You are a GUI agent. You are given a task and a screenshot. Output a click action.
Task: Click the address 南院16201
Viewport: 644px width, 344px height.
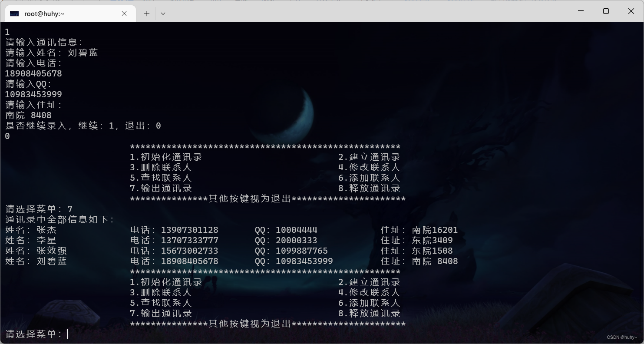tap(435, 230)
